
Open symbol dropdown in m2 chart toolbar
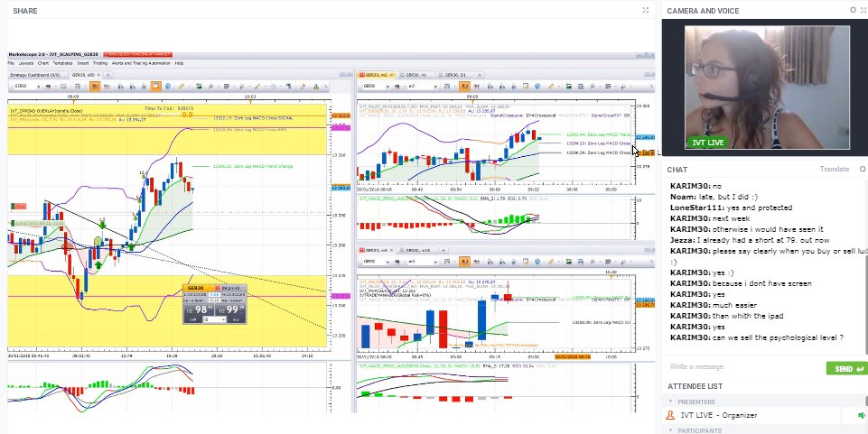click(x=387, y=87)
